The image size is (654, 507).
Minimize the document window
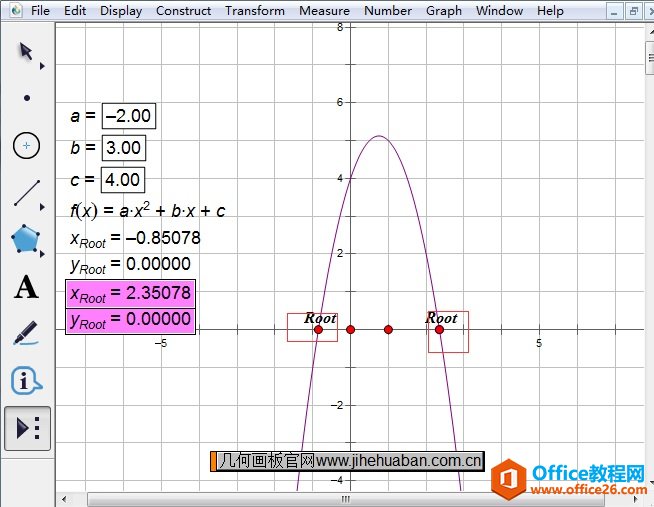614,12
